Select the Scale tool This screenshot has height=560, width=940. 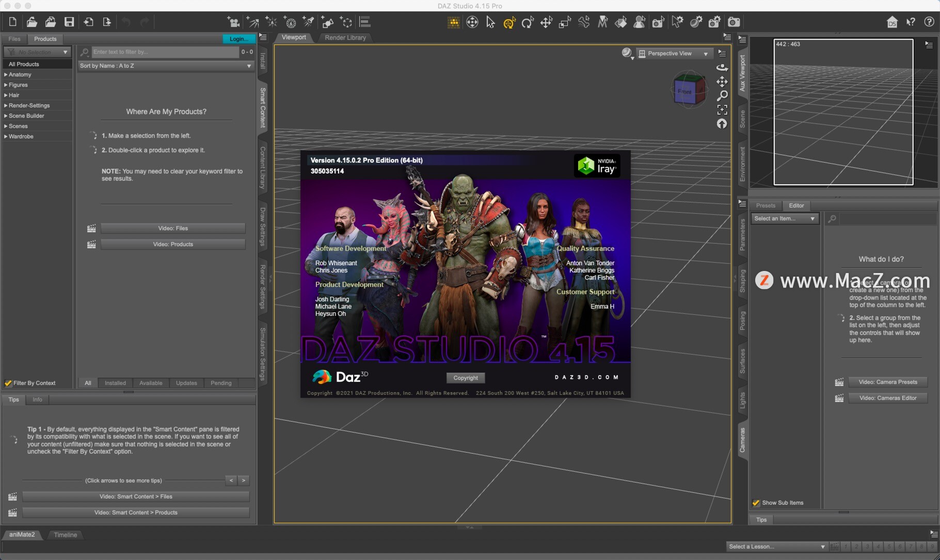565,22
